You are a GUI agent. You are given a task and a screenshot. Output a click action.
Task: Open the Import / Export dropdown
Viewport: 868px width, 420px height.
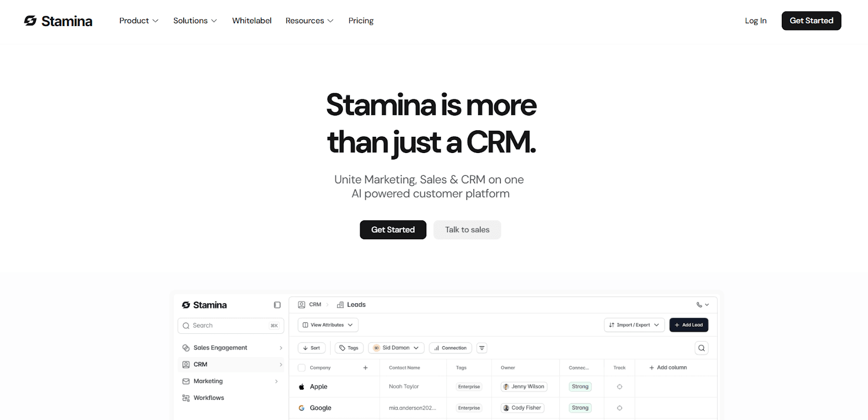click(x=634, y=325)
